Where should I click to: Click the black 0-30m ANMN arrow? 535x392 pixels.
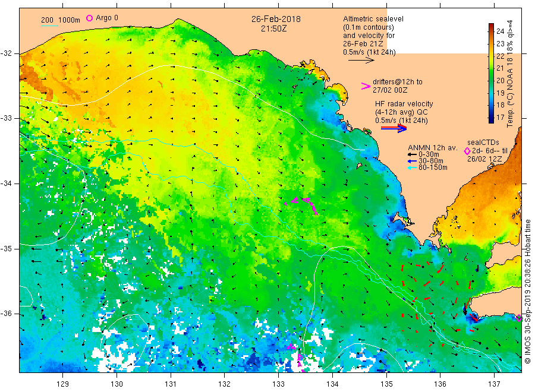pyautogui.click(x=412, y=154)
